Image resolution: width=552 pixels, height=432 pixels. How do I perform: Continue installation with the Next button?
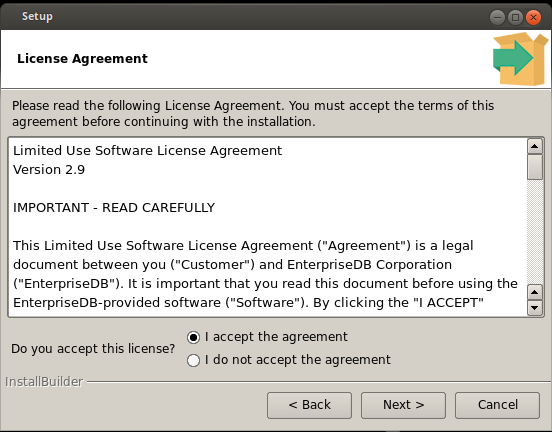pyautogui.click(x=403, y=405)
